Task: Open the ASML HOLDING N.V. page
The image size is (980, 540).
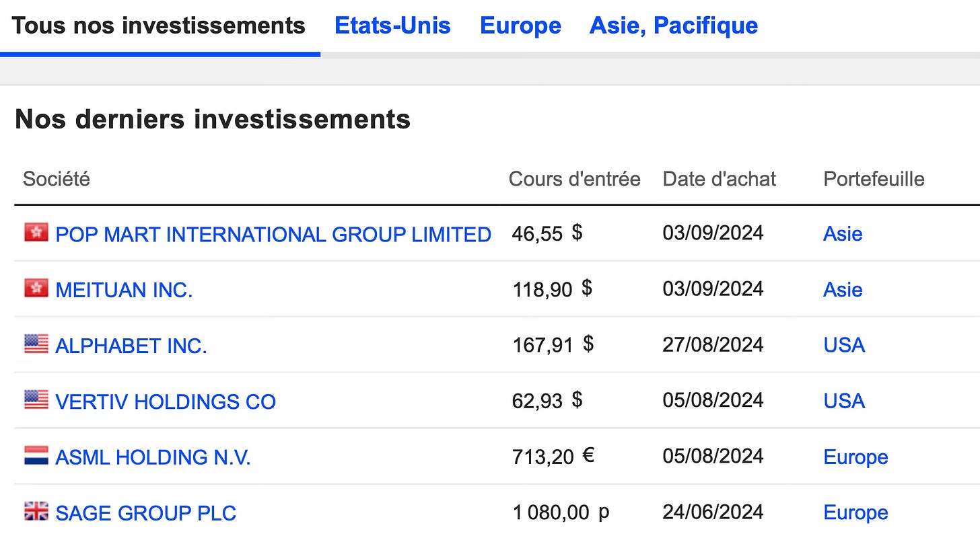Action: [153, 457]
